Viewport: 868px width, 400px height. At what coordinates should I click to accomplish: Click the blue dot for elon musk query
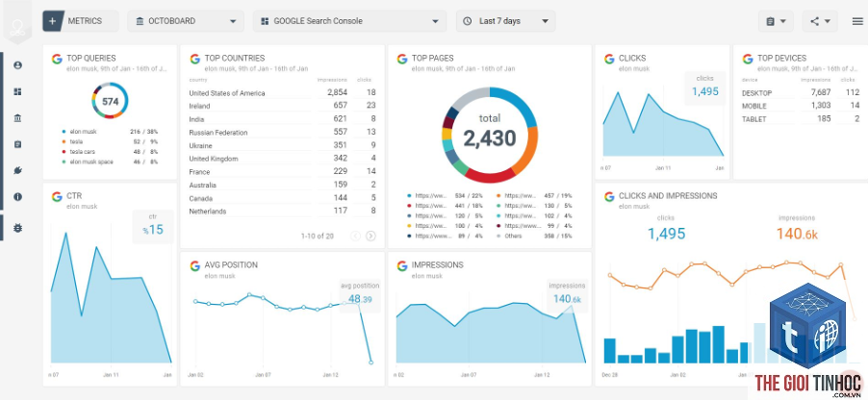pyautogui.click(x=64, y=132)
